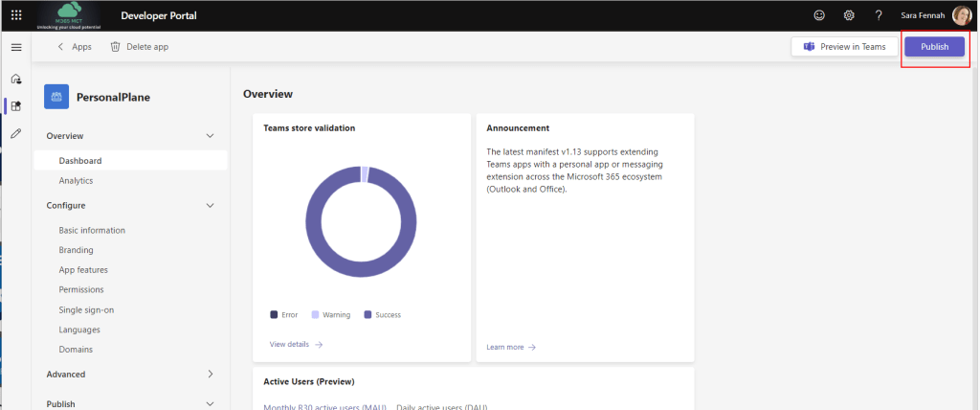Select the Tools pencil icon in the left rail

[16, 134]
